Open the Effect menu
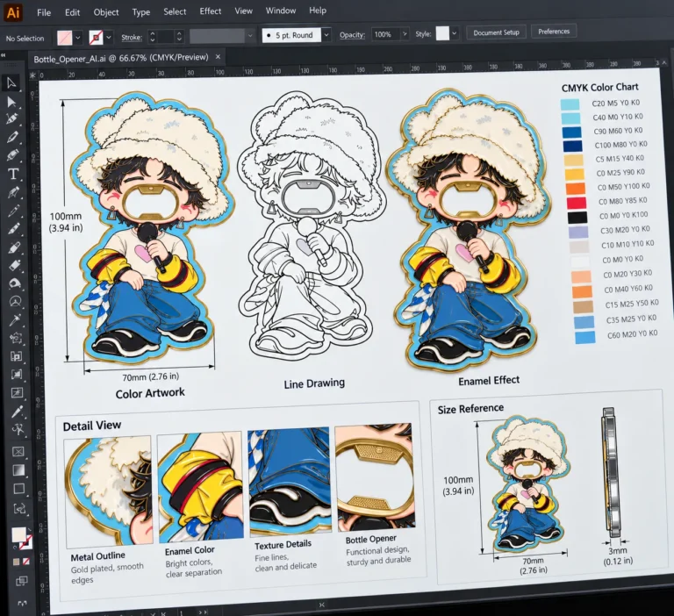This screenshot has height=616, width=674. coord(211,11)
